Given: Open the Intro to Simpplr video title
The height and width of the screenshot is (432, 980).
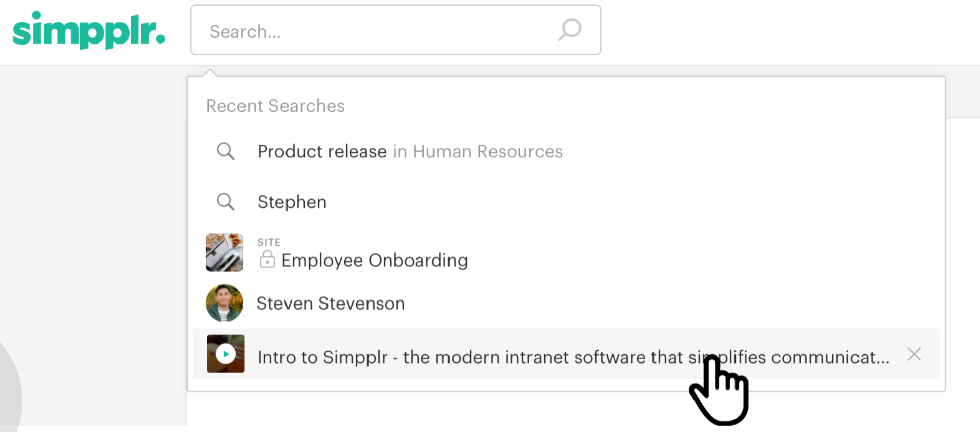Looking at the screenshot, I should [x=573, y=357].
